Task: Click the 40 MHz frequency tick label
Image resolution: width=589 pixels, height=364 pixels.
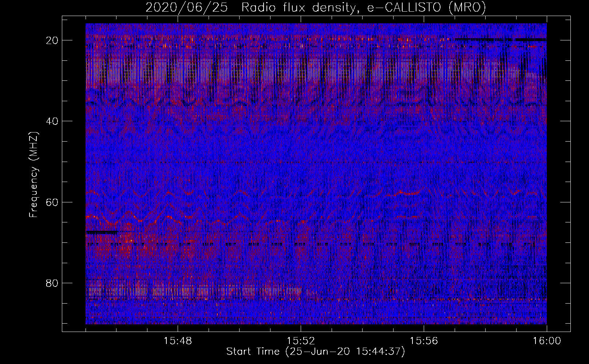Action: pyautogui.click(x=52, y=121)
